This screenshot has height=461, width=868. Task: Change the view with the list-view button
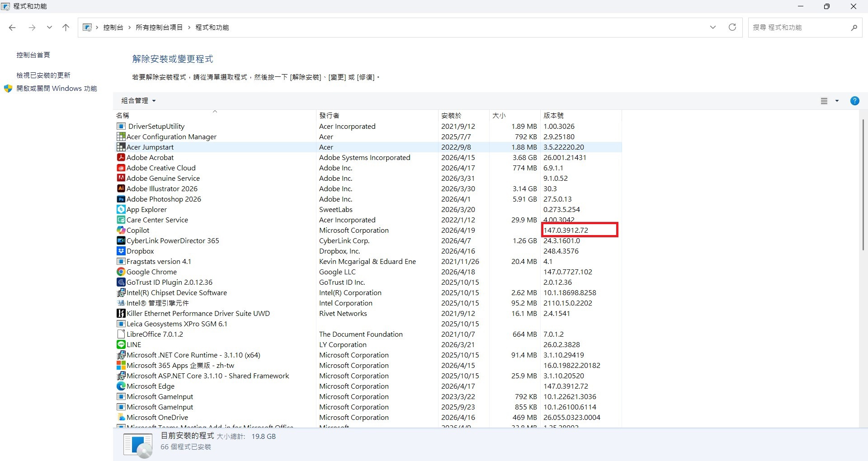point(824,101)
